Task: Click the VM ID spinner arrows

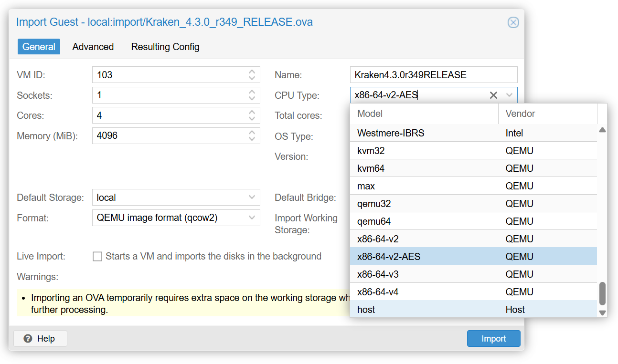Action: 252,75
